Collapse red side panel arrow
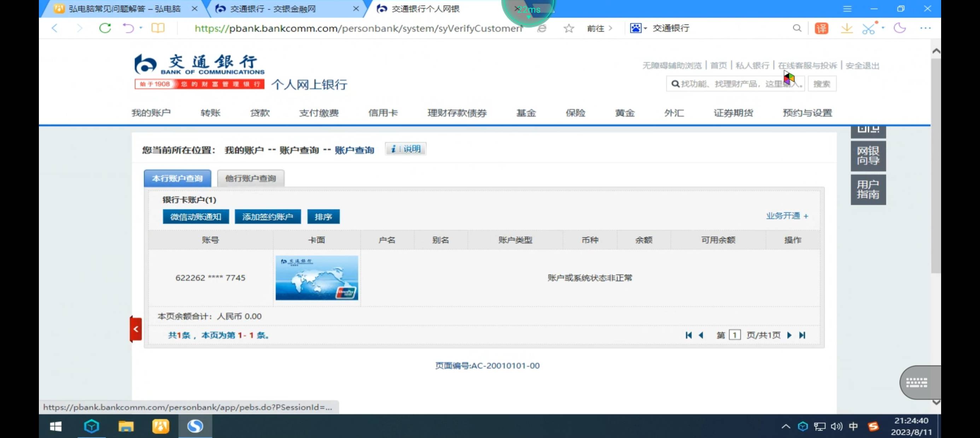Image resolution: width=980 pixels, height=438 pixels. [x=136, y=329]
